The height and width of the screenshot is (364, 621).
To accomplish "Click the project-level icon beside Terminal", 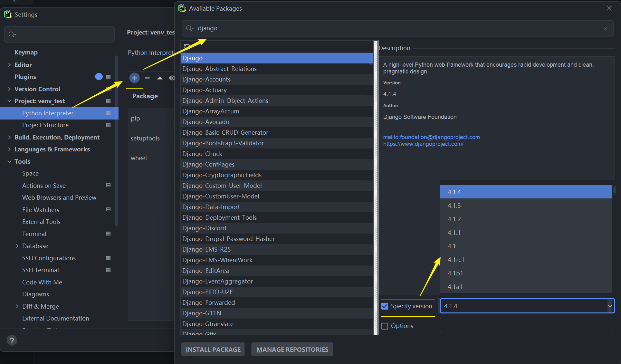I will [109, 234].
